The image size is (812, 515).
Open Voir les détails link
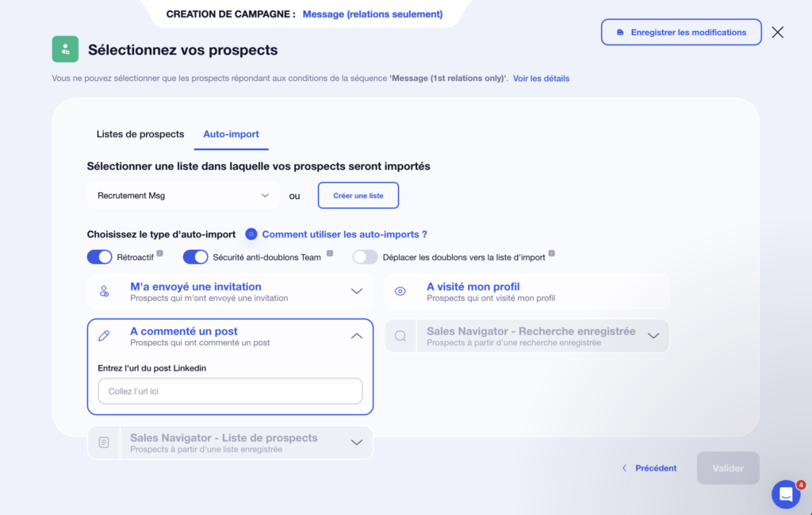pyautogui.click(x=541, y=78)
